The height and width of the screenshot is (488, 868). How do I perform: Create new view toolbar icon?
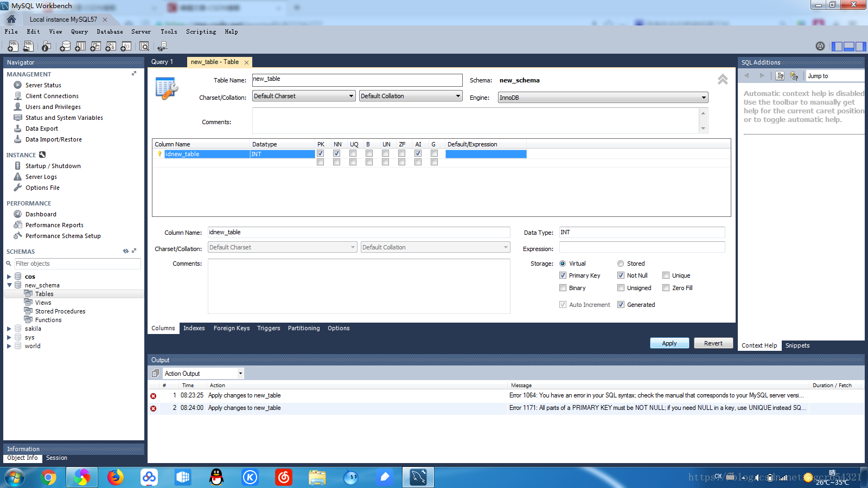(95, 47)
